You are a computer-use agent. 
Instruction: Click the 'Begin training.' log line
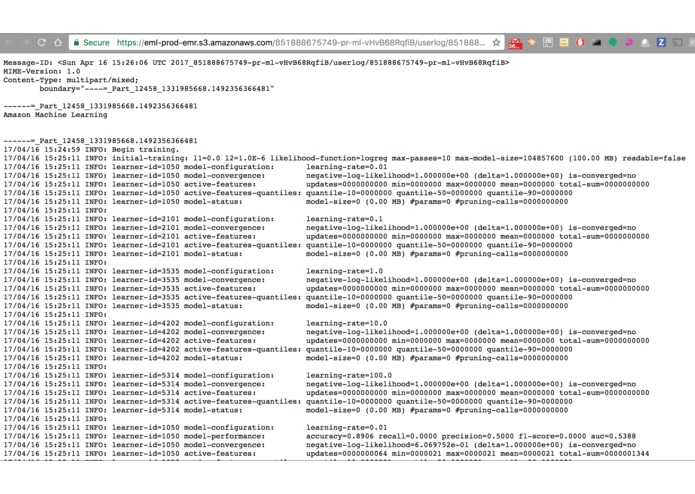(91, 149)
